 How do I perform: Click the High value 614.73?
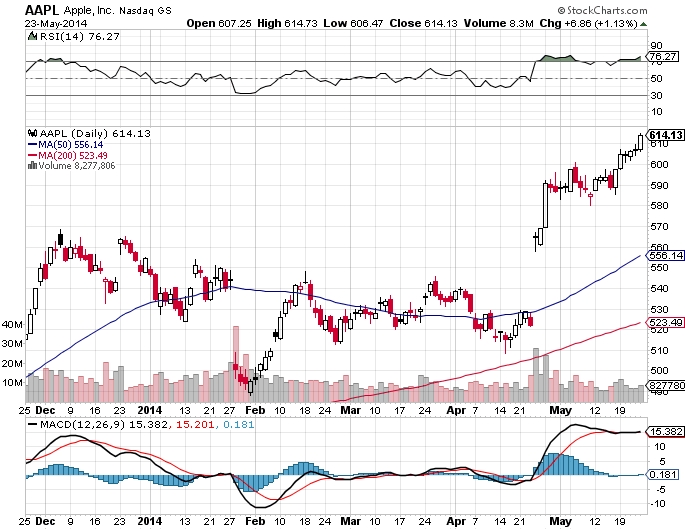[301, 24]
